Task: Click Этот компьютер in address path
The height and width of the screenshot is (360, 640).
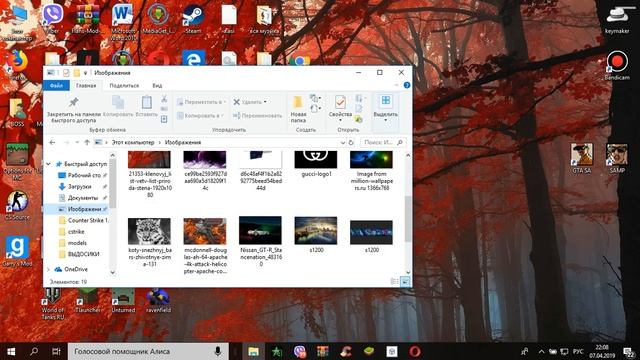Action: pos(133,142)
